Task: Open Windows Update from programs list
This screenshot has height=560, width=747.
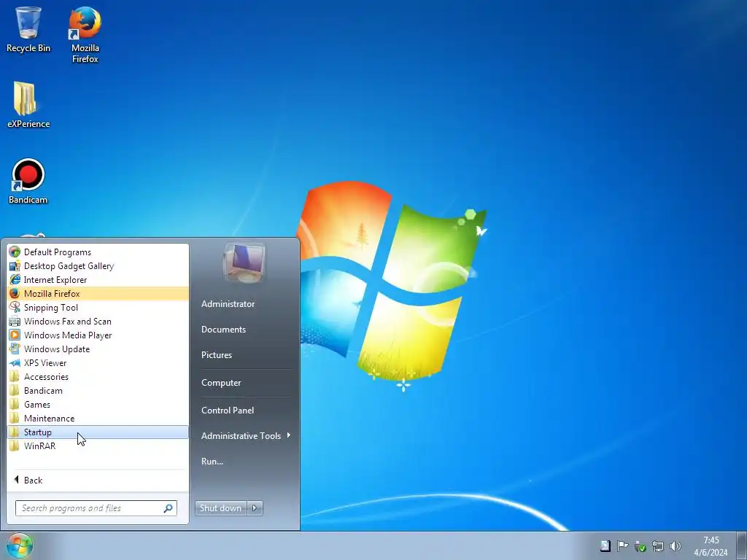Action: [98, 349]
